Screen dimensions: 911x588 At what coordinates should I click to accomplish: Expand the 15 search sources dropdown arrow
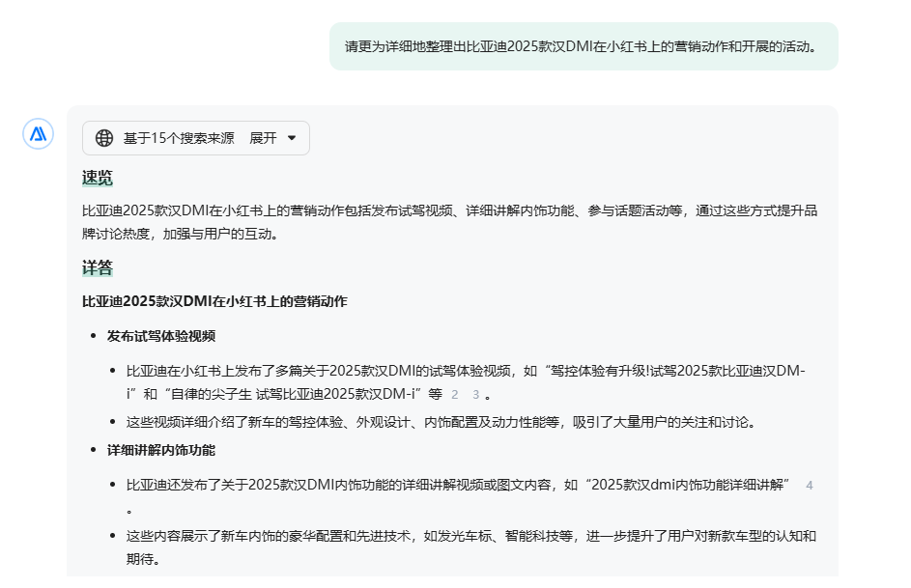click(292, 138)
